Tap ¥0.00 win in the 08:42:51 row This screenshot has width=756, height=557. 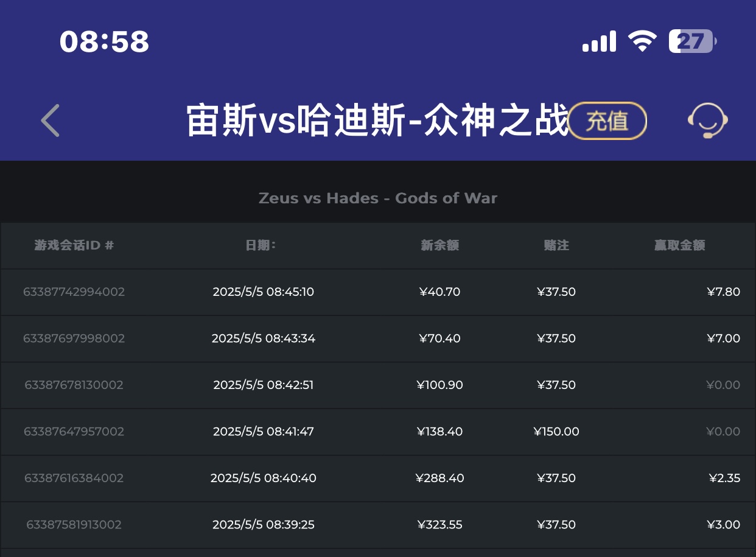[723, 385]
